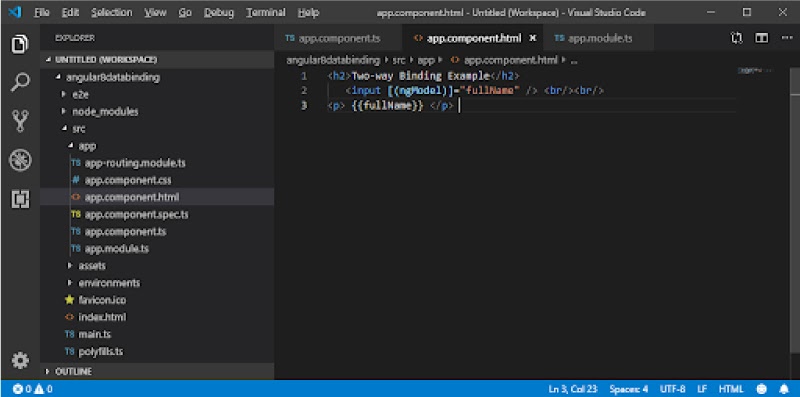This screenshot has width=800, height=397.
Task: Change language mode via HTML status item
Action: tap(731, 389)
